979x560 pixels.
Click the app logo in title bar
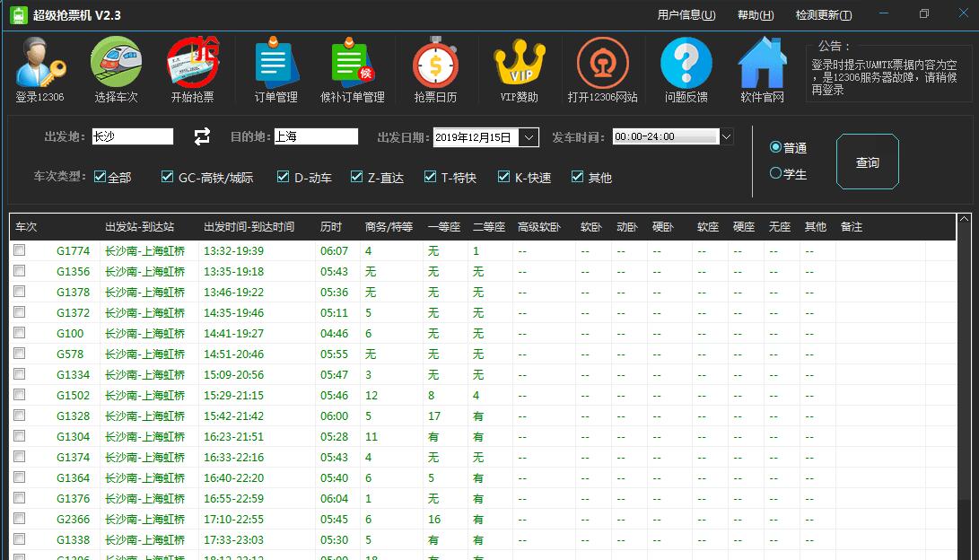[x=19, y=15]
